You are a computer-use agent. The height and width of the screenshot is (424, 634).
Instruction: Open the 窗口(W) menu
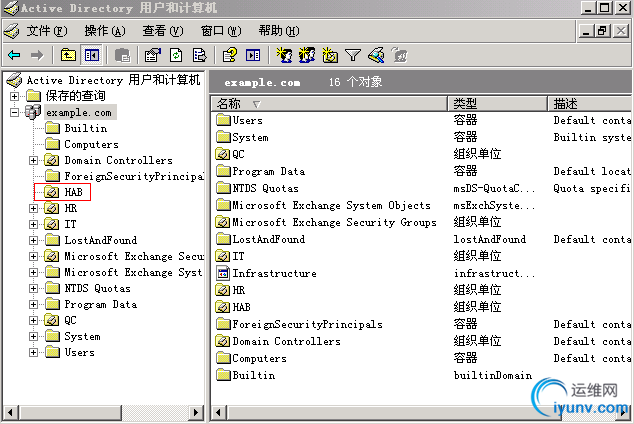tap(221, 31)
